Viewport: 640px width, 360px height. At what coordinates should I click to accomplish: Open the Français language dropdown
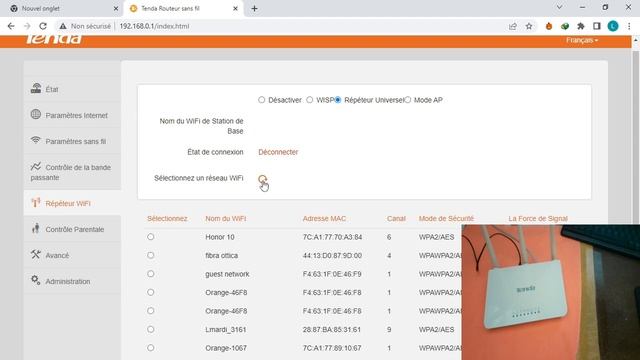(582, 40)
